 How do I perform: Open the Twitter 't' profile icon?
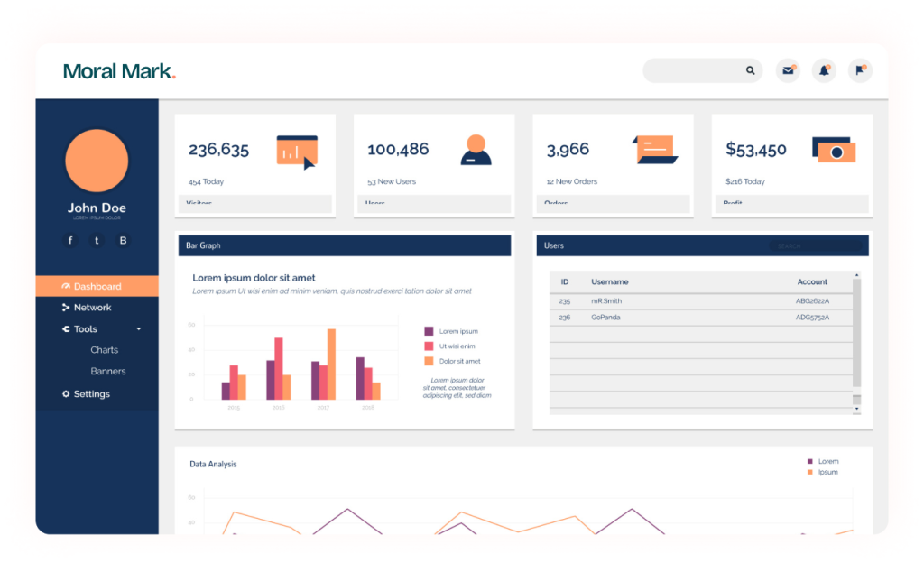[97, 240]
